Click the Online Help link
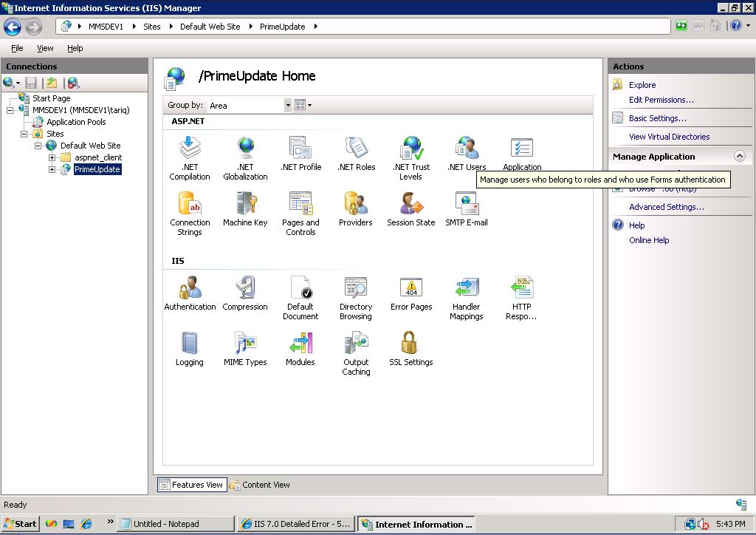The image size is (756, 535). tap(649, 240)
